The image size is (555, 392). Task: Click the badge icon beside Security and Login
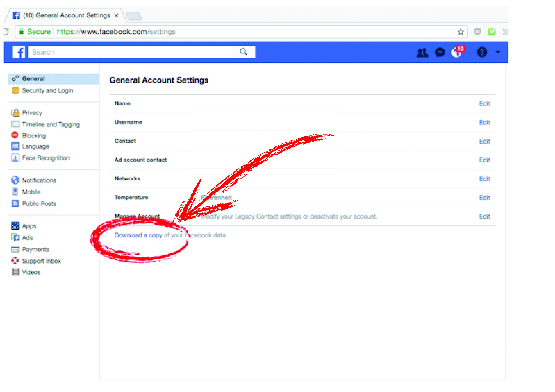15,90
